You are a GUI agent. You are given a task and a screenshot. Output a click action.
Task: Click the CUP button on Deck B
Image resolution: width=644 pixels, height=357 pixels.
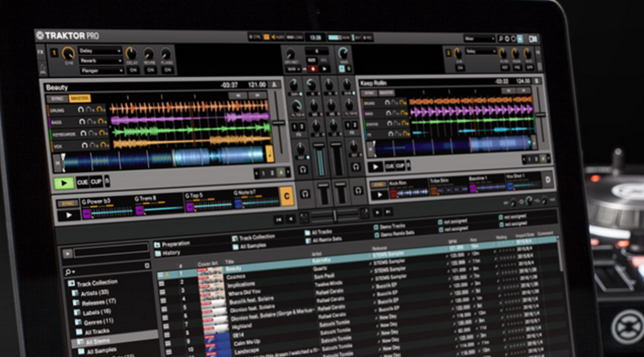coord(400,166)
